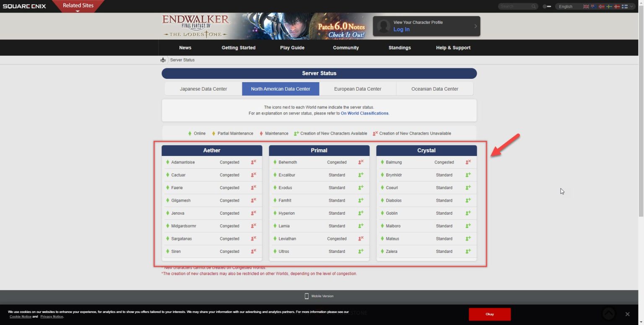Viewport: 644px width, 325px height.
Task: Open the On World Classifications link
Action: click(x=364, y=113)
